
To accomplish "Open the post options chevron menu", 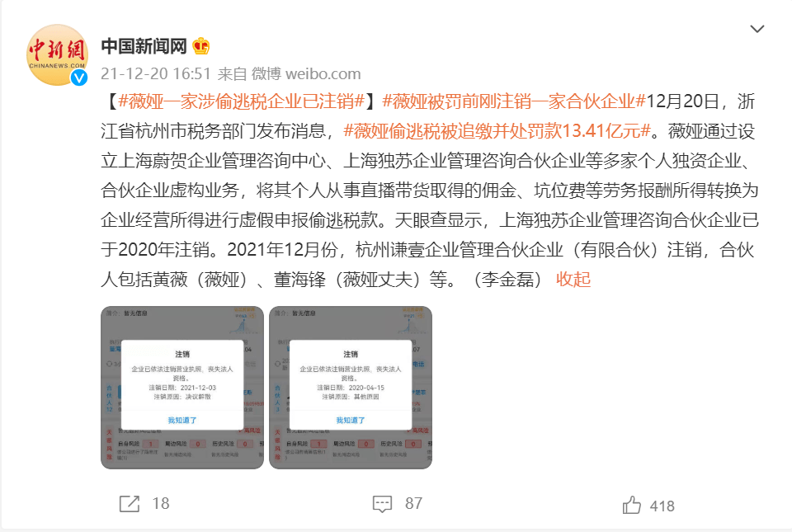I will tap(757, 29).
